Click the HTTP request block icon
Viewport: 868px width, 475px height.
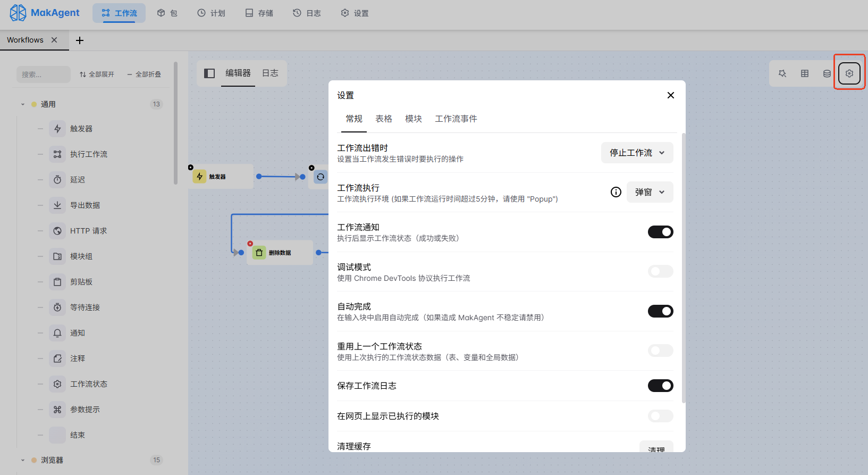click(x=57, y=231)
